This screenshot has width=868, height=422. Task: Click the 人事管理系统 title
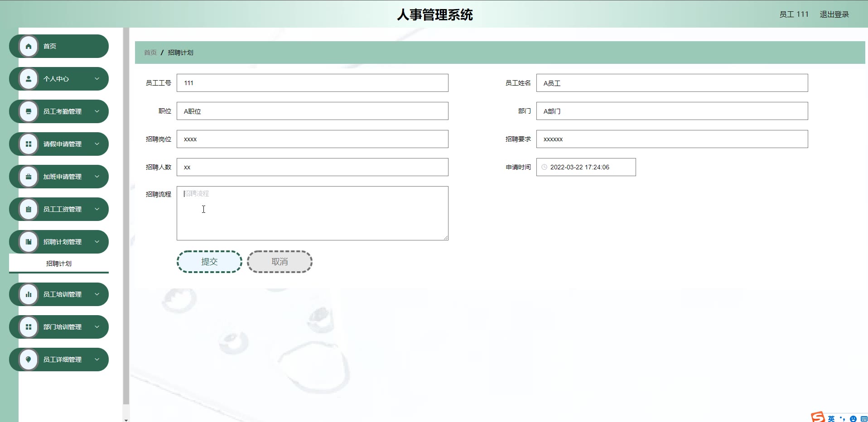click(435, 14)
